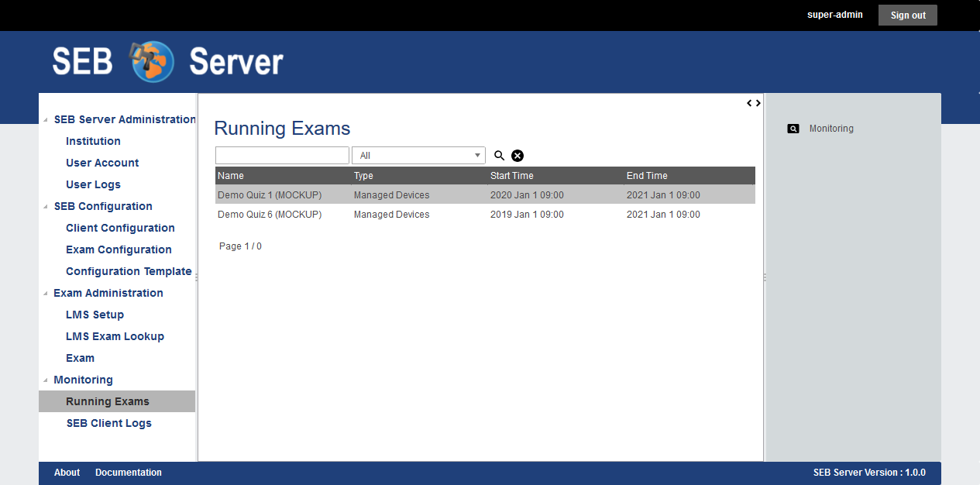
Task: Collapse the Exam Administration section
Action: [x=45, y=294]
